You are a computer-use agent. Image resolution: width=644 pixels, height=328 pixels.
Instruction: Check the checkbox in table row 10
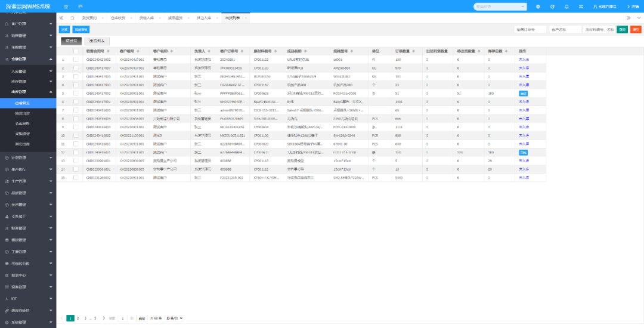[76, 135]
